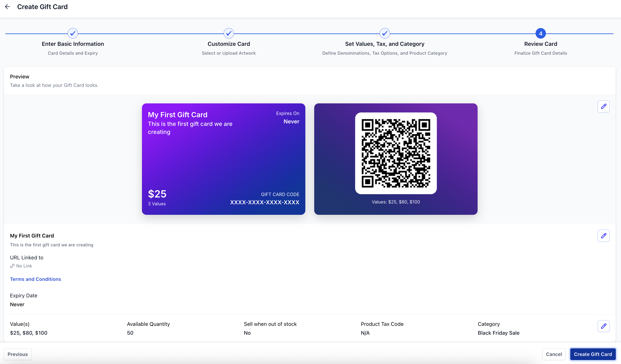Screen dimensions: 621x364
Task: Click the Enter Basic Information checkmark step
Action: 73,33
